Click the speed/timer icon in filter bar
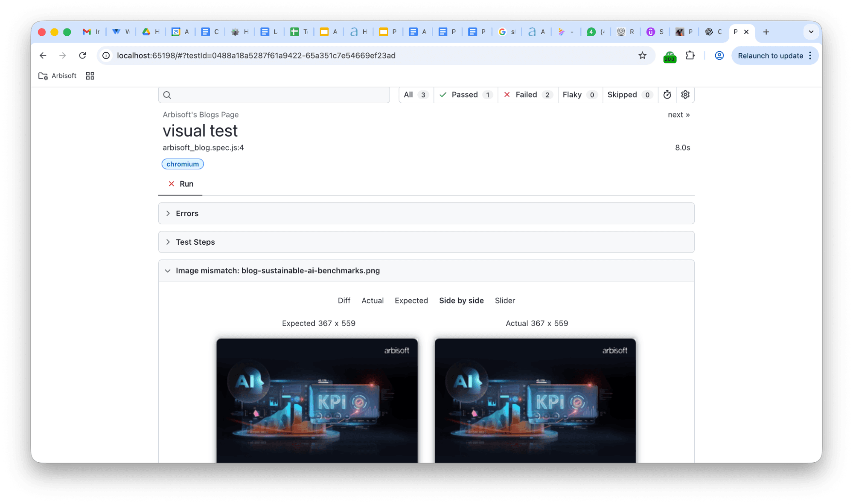 667,95
